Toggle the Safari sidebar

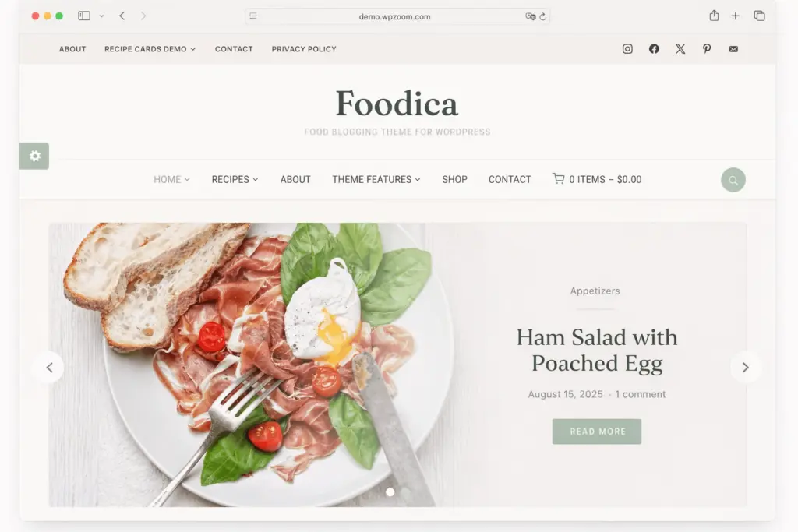(x=84, y=16)
